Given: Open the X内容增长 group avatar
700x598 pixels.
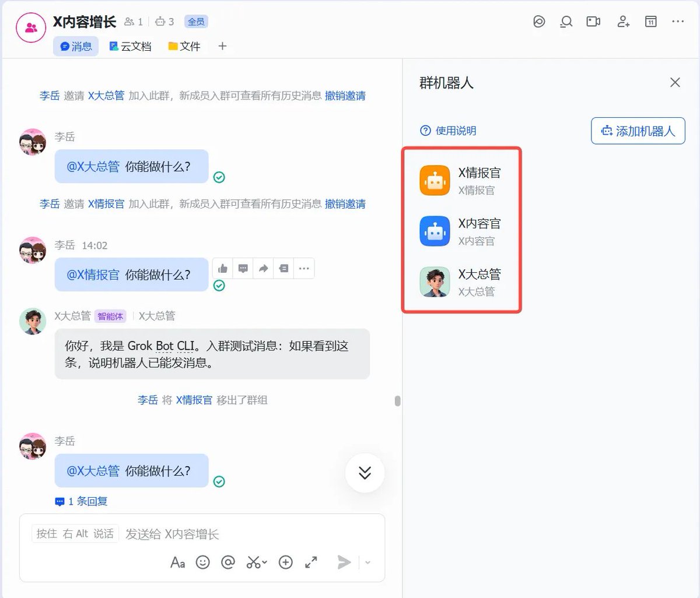Looking at the screenshot, I should pos(31,27).
